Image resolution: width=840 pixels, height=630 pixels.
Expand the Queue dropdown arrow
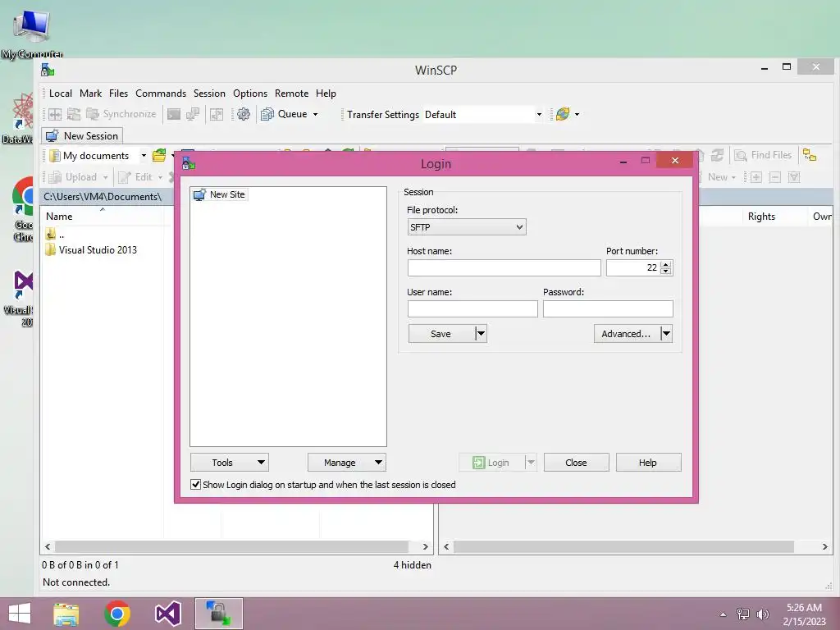(316, 114)
